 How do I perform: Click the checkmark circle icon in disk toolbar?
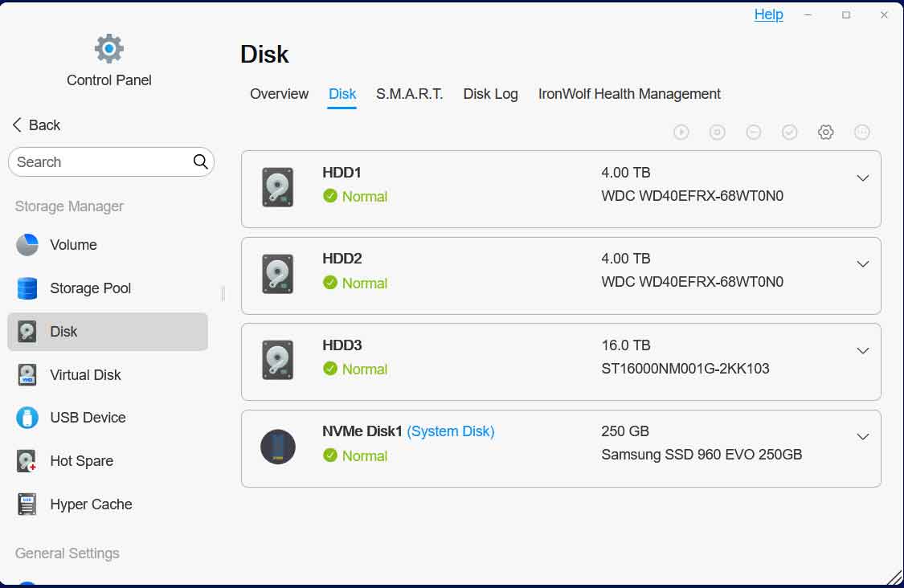tap(789, 132)
